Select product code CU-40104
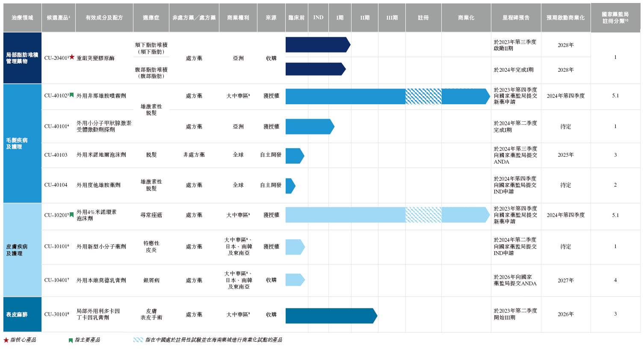This screenshot has height=349, width=644. click(56, 185)
